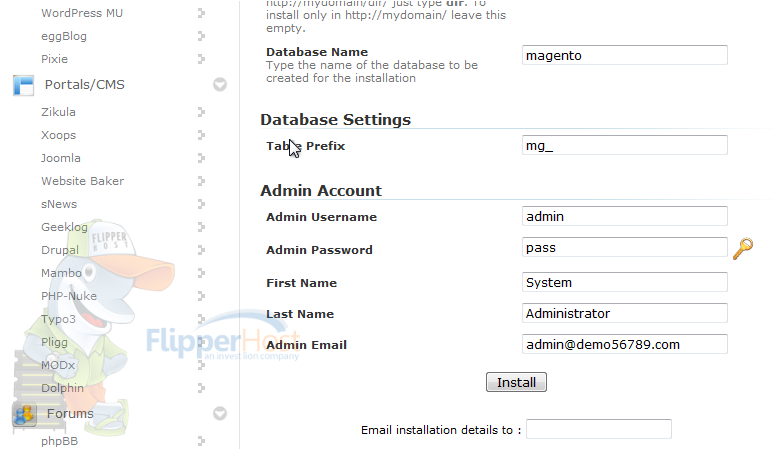The image size is (776, 450).
Task: Click the arrow icon next to Website Baker
Action: [x=201, y=181]
